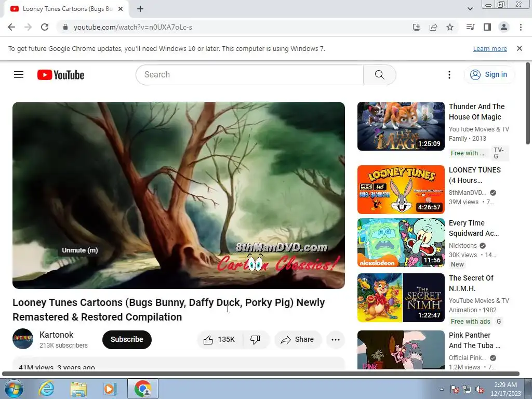Open tab search dropdown arrow
Image resolution: width=532 pixels, height=399 pixels.
[x=470, y=9]
